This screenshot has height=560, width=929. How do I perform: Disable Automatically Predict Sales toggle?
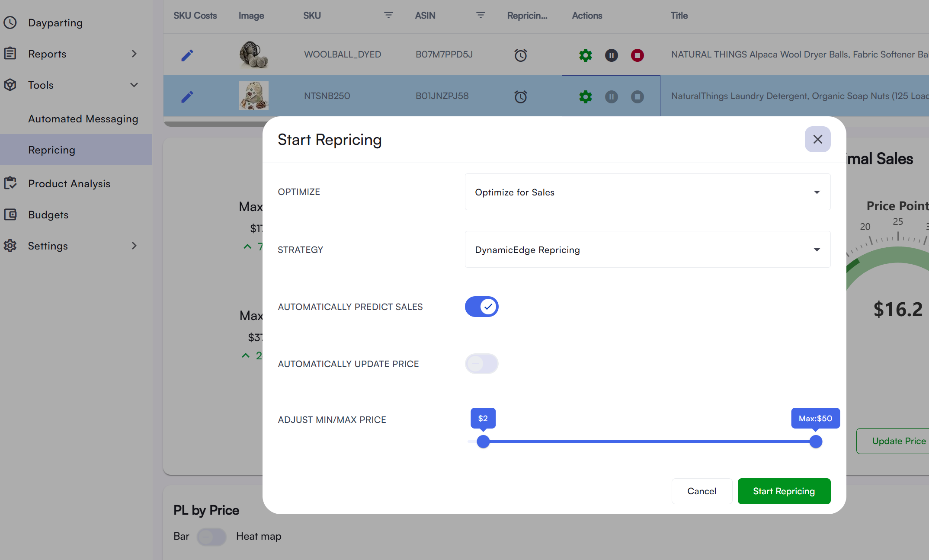coord(481,307)
